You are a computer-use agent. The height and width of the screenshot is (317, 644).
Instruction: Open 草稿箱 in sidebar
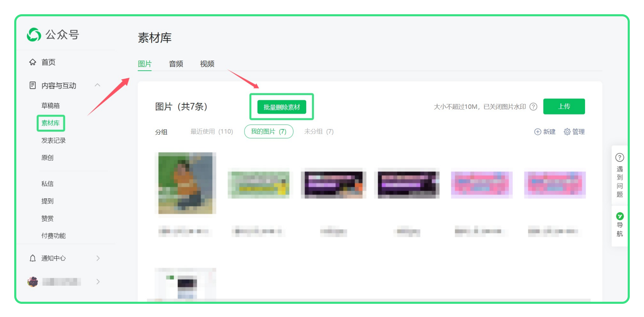click(x=51, y=105)
